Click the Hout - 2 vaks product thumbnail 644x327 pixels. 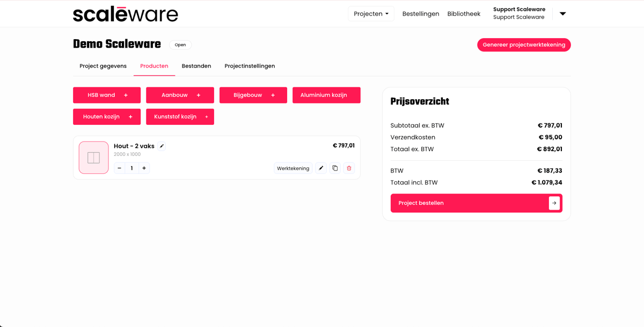[94, 158]
